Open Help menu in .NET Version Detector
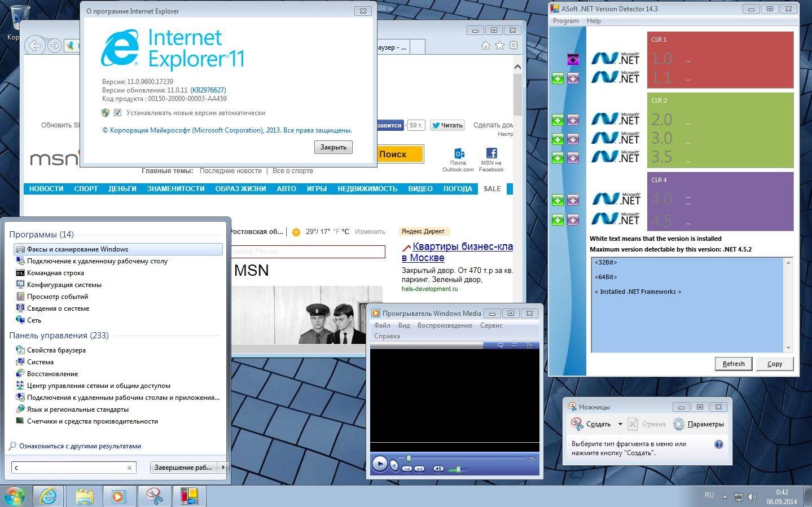 (x=594, y=21)
